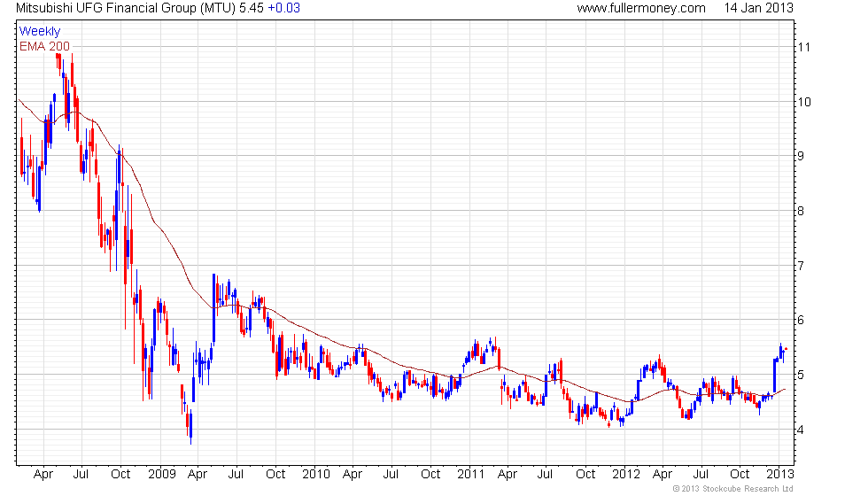Screen dimensions: 868x496
Task: Click the 'EMA 200' legend label
Action: 45,46
